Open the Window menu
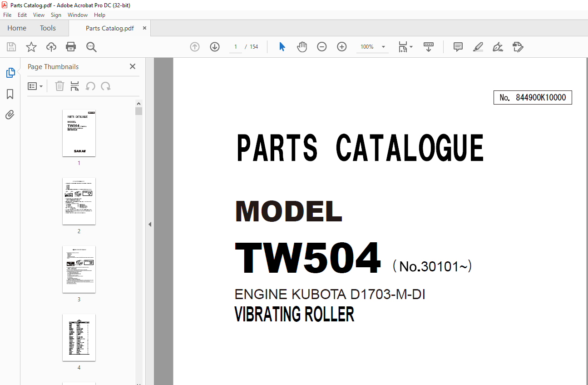 [78, 15]
